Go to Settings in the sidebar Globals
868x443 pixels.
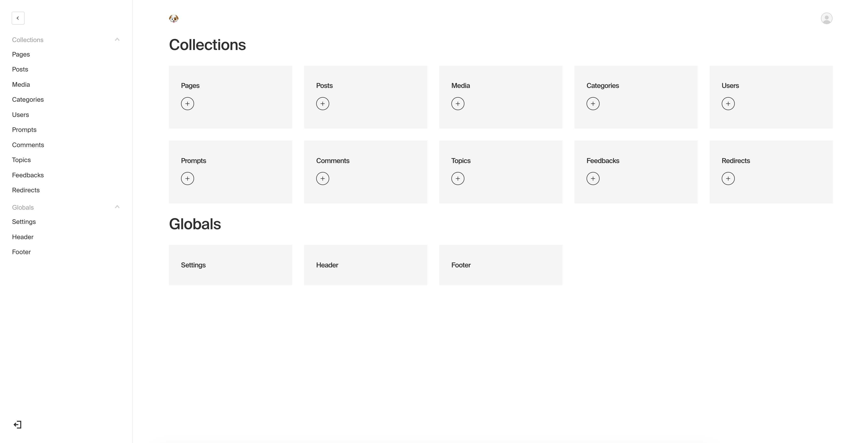[x=24, y=222]
